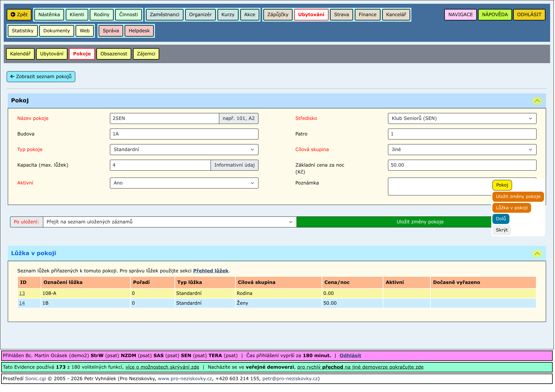Screen dimensions: 555x392
Task: Open the Cílová skupina dropdown
Action: pos(462,149)
